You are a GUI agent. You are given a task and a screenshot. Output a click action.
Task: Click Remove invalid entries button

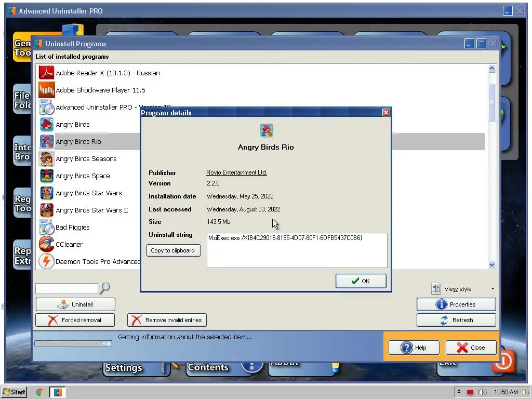coord(167,320)
